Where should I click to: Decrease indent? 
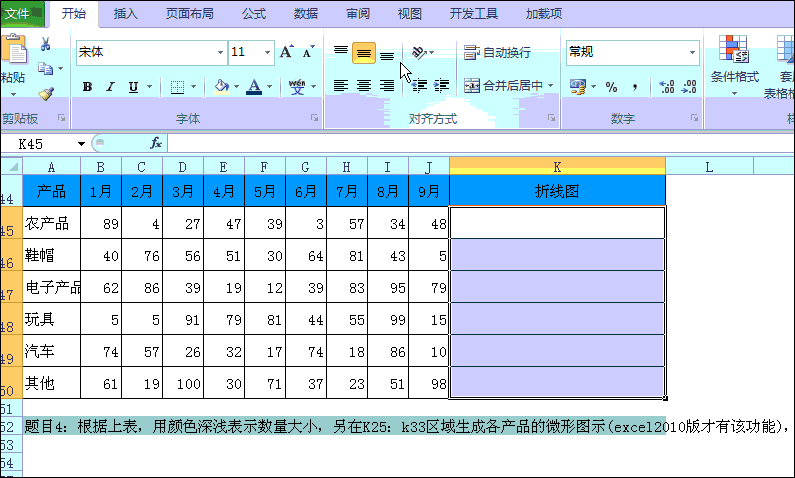pyautogui.click(x=419, y=86)
